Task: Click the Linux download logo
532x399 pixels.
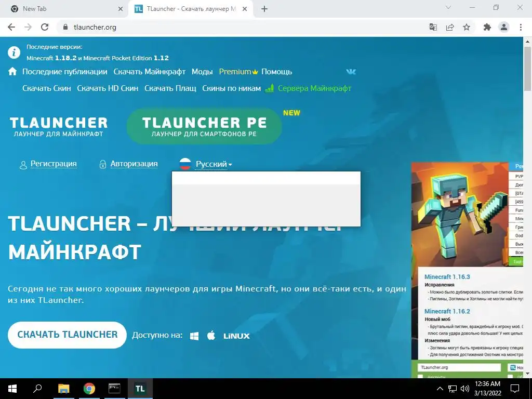Action: [236, 336]
